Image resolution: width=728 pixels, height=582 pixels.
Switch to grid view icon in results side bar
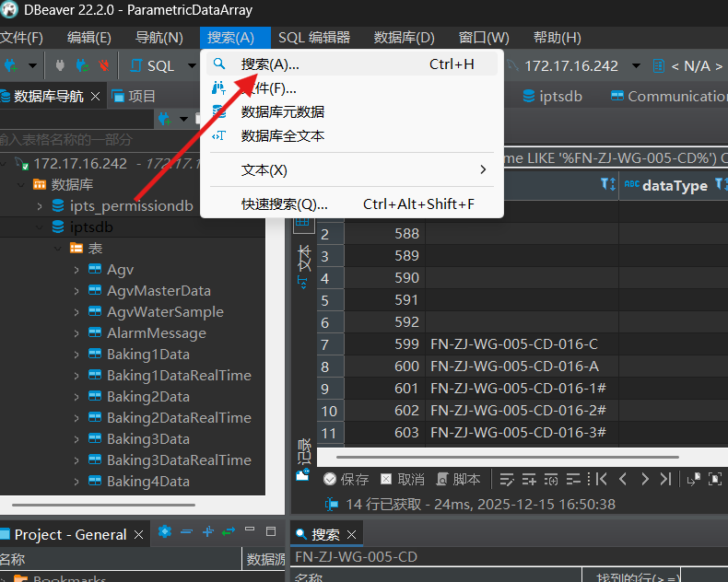point(302,221)
